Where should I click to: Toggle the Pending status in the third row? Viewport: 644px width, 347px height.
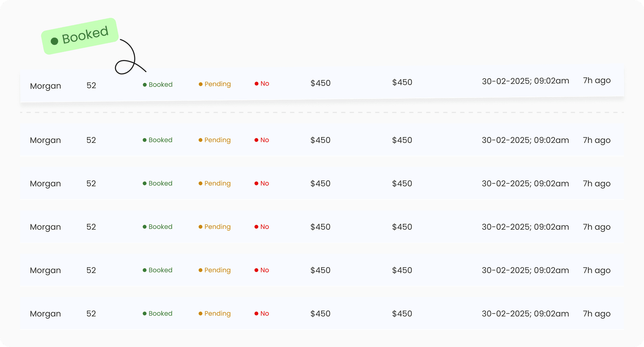tap(215, 183)
